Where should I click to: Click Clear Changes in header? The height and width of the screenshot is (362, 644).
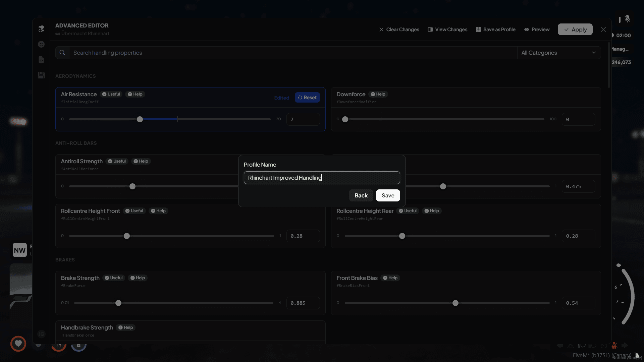click(x=399, y=29)
